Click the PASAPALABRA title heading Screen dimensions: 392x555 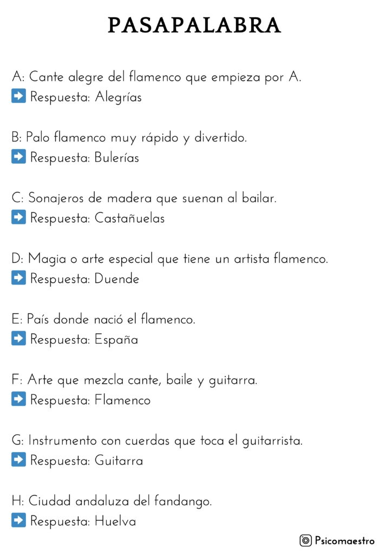click(195, 25)
